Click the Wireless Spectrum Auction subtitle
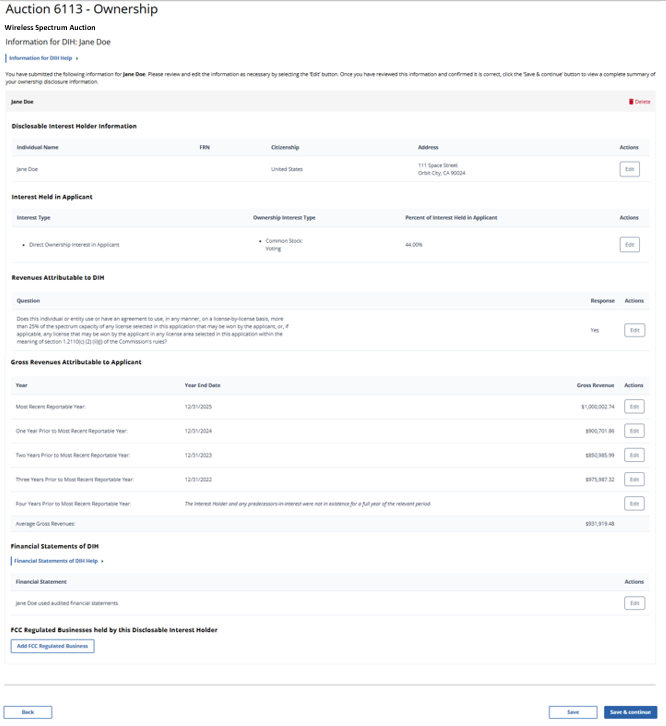The width and height of the screenshot is (666, 726). [x=50, y=26]
